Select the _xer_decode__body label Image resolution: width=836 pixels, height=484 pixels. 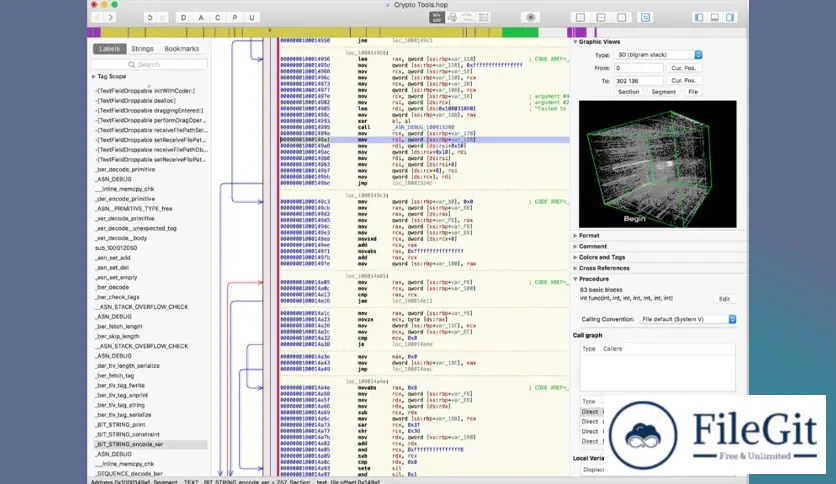click(x=121, y=238)
